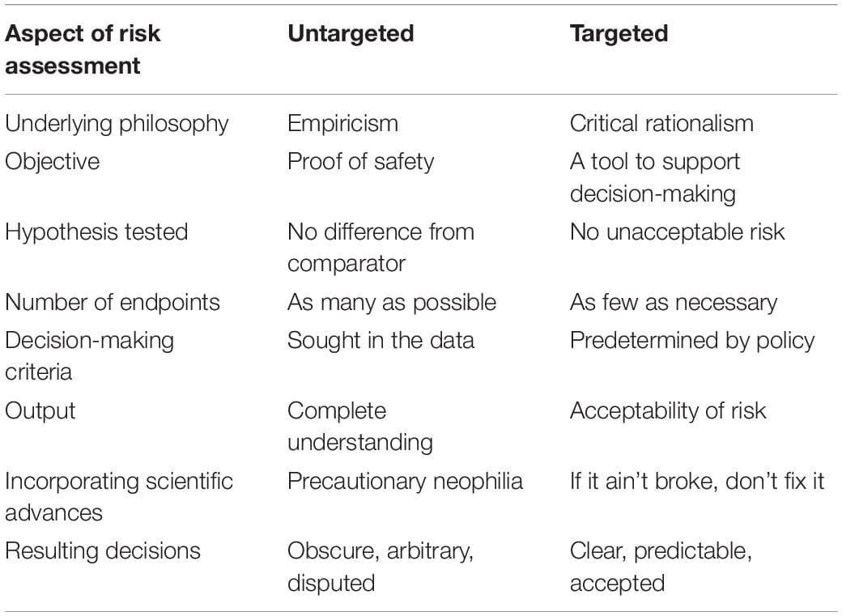Click the 'Proof of safety' cell
The width and height of the screenshot is (842, 616).
[x=360, y=161]
